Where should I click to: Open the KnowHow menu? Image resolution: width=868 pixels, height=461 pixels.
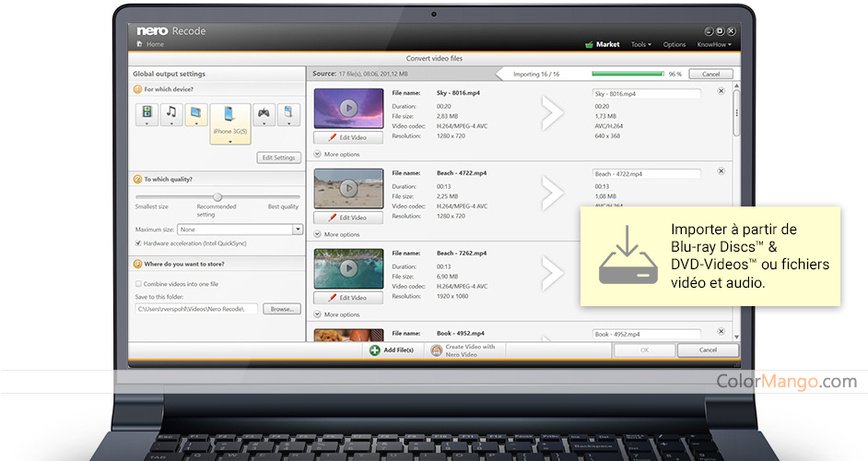tap(714, 44)
